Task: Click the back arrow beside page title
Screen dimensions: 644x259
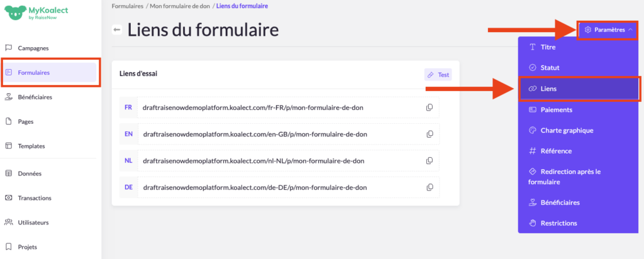Action: (x=116, y=30)
